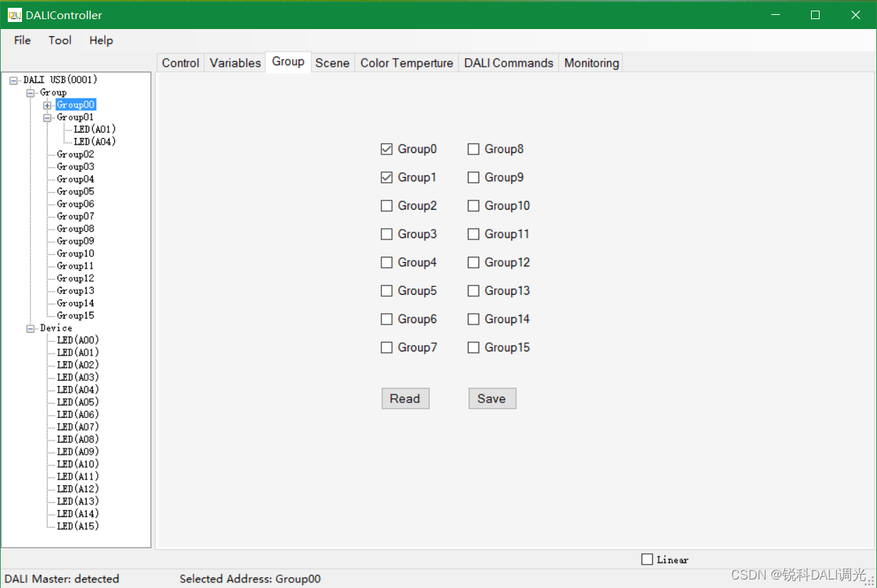Enable the Group9 checkbox
Viewport: 877px width, 588px height.
point(474,178)
